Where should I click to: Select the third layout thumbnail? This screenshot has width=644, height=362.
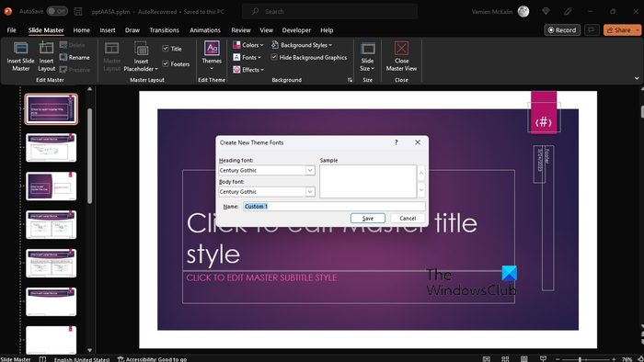tap(51, 225)
